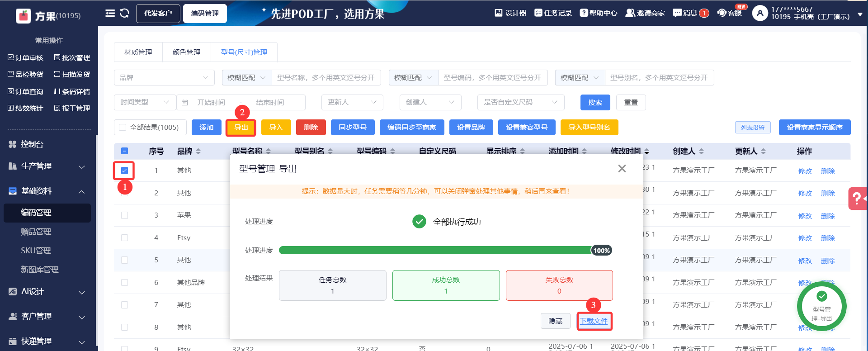Toggle the table header select-all checkbox

coord(125,151)
